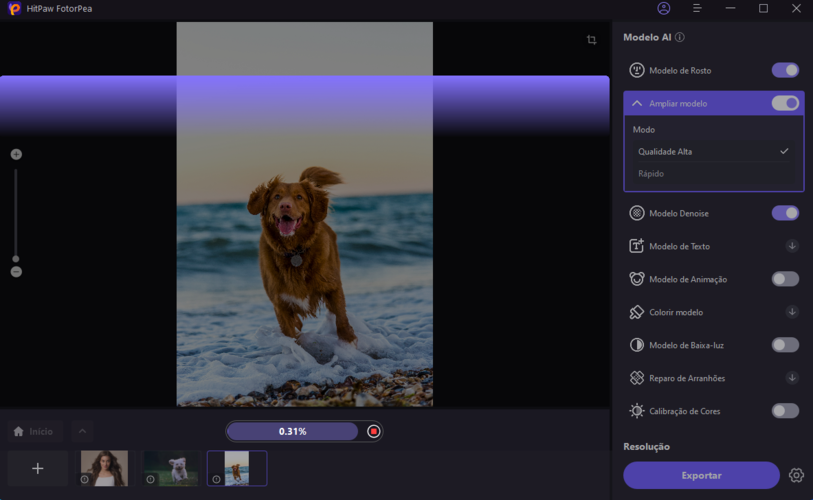Click the zoom out minus icon
Image resolution: width=813 pixels, height=500 pixels.
point(16,272)
